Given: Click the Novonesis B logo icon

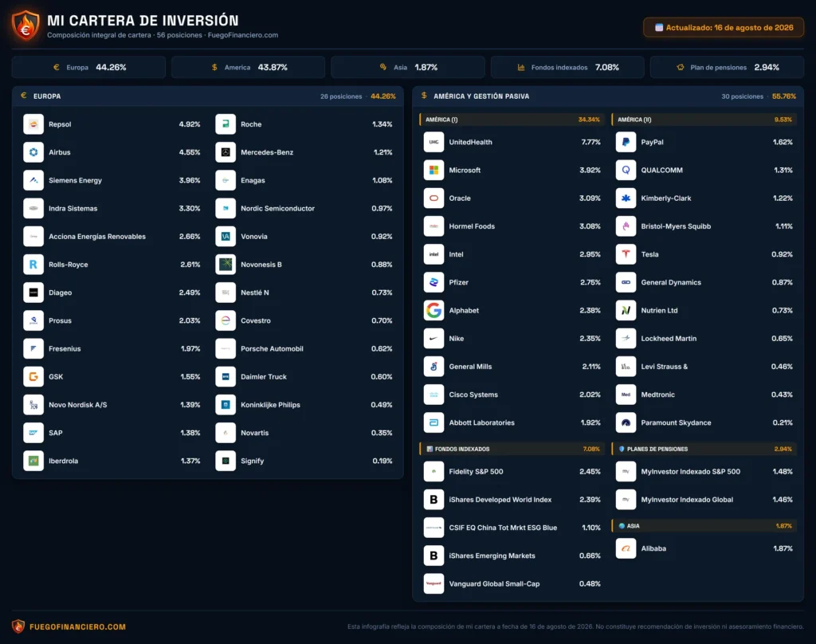Looking at the screenshot, I should (x=226, y=265).
